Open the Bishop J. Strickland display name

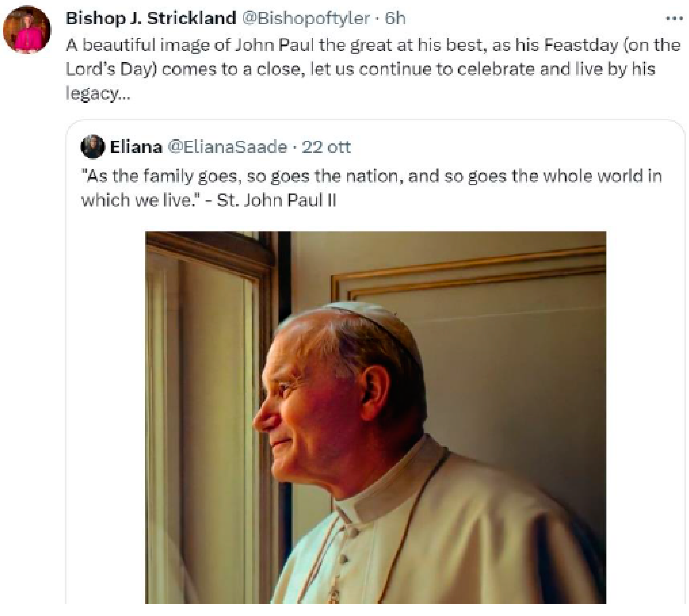[x=151, y=18]
